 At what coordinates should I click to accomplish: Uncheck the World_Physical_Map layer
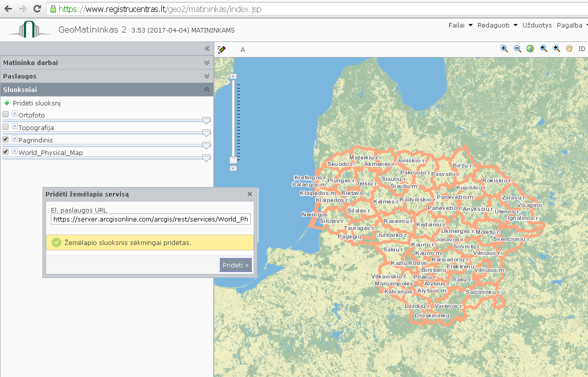[x=5, y=151]
